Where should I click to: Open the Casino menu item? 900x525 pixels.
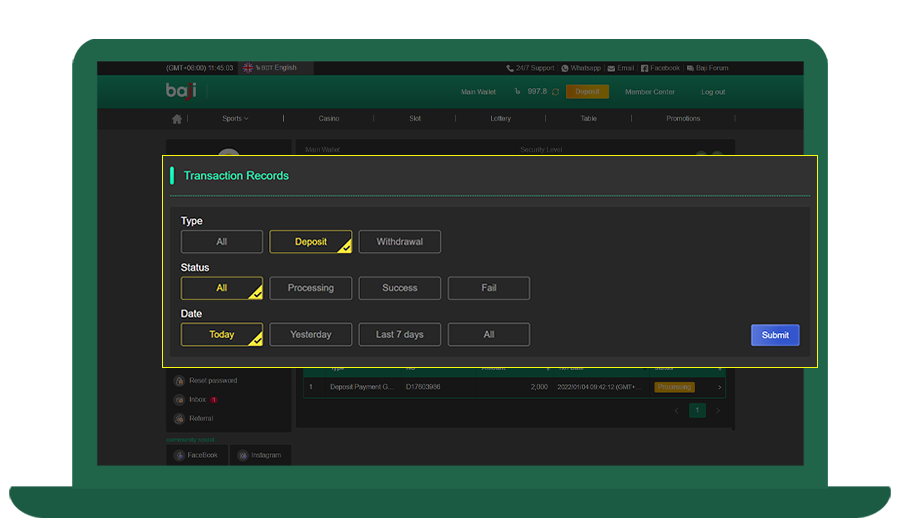329,119
